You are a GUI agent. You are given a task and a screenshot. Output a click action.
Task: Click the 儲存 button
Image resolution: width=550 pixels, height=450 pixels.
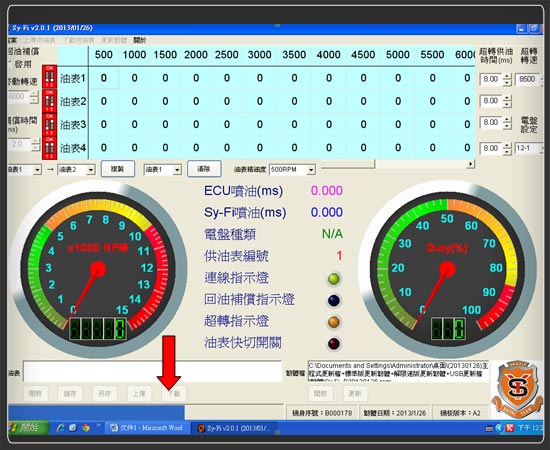[70, 394]
